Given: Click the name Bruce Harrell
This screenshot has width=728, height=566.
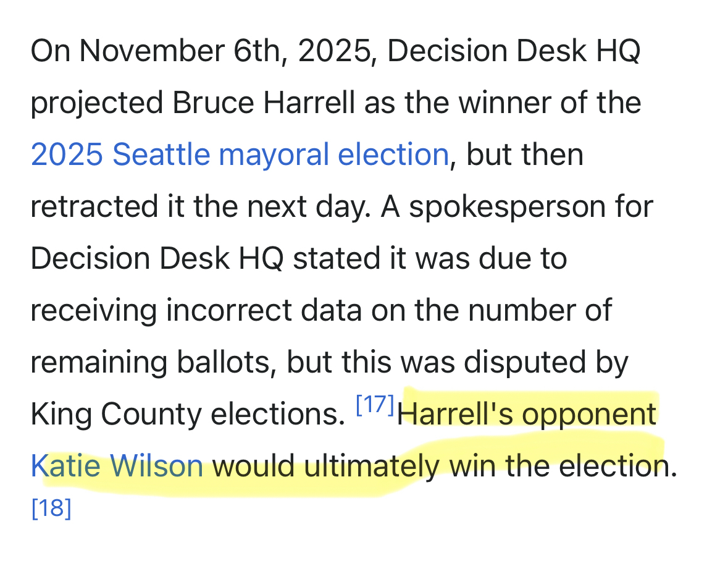Looking at the screenshot, I should point(264,103).
